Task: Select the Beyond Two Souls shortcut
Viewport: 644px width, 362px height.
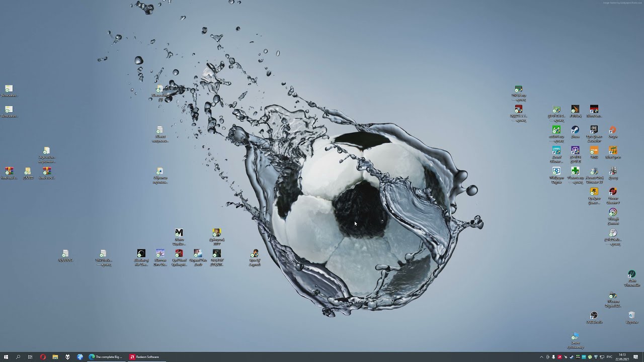Action: tap(198, 257)
